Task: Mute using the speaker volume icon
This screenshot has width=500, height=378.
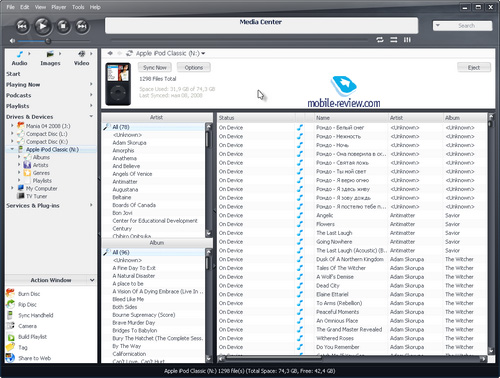Action: tap(12, 41)
